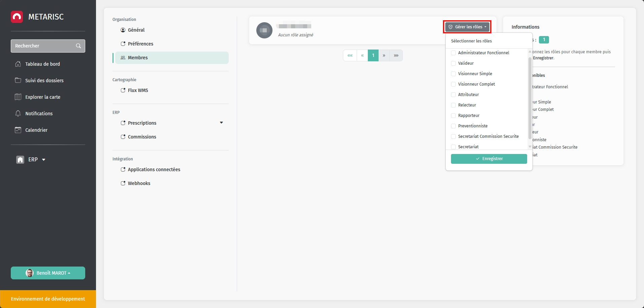
Task: Go to next members page
Action: coord(384,56)
